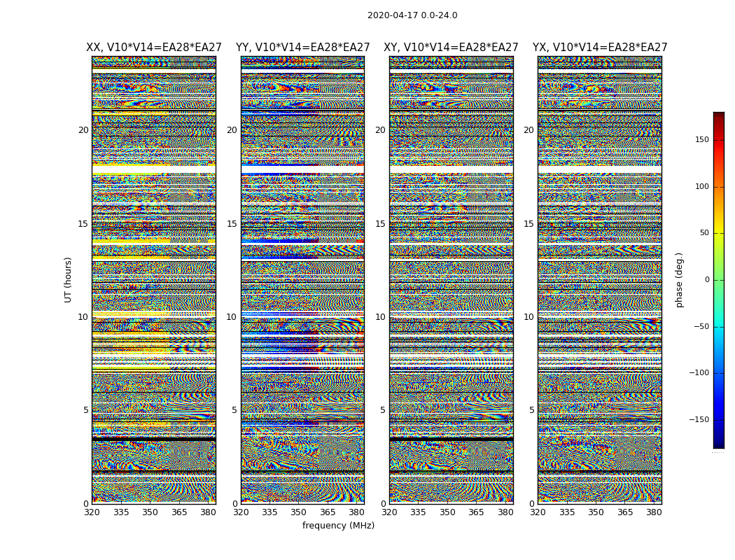Click inside the YX phase waterfall plot

coord(600,280)
